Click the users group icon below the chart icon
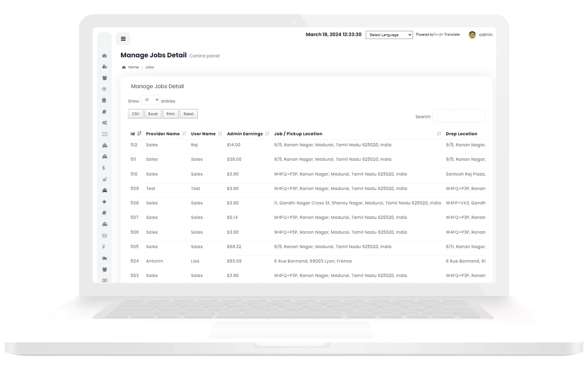Screen dimensions: 588x372 [104, 269]
